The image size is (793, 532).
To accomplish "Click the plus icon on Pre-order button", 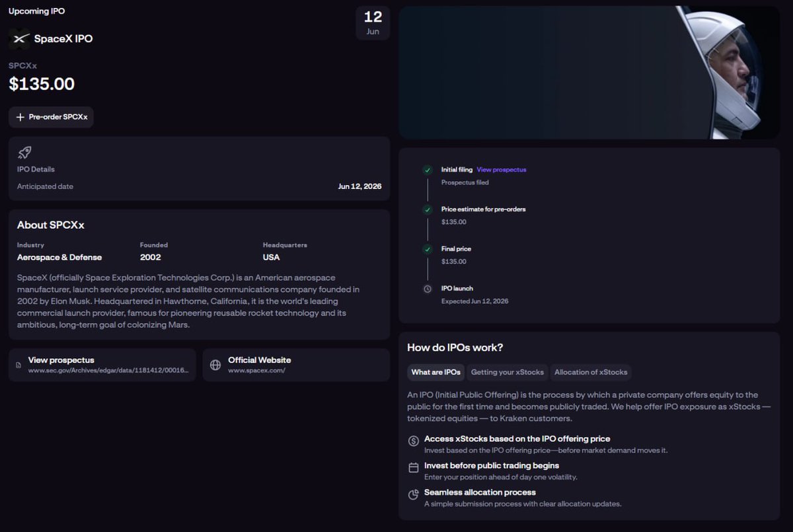I will coord(20,117).
